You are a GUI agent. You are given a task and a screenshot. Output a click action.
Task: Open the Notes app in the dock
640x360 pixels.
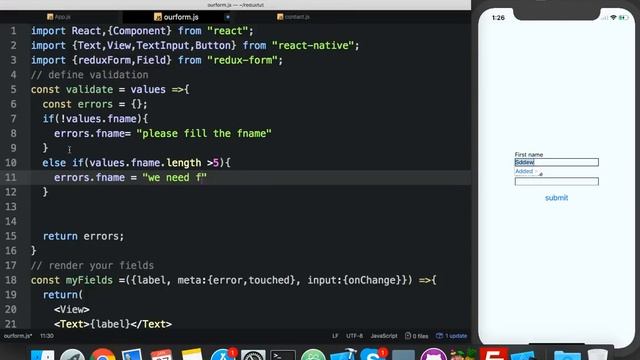coord(192,354)
